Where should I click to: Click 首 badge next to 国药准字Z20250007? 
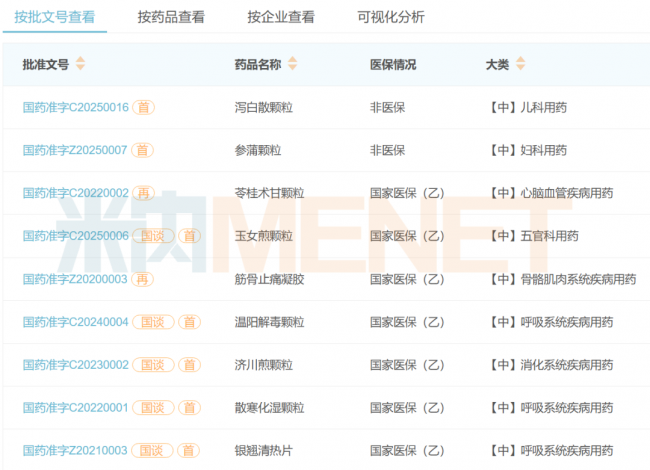(144, 150)
